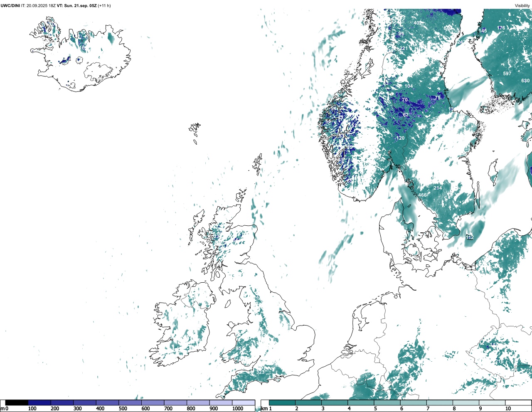Click the '597' visibility value over Finland
532x412 pixels.
(x=507, y=74)
